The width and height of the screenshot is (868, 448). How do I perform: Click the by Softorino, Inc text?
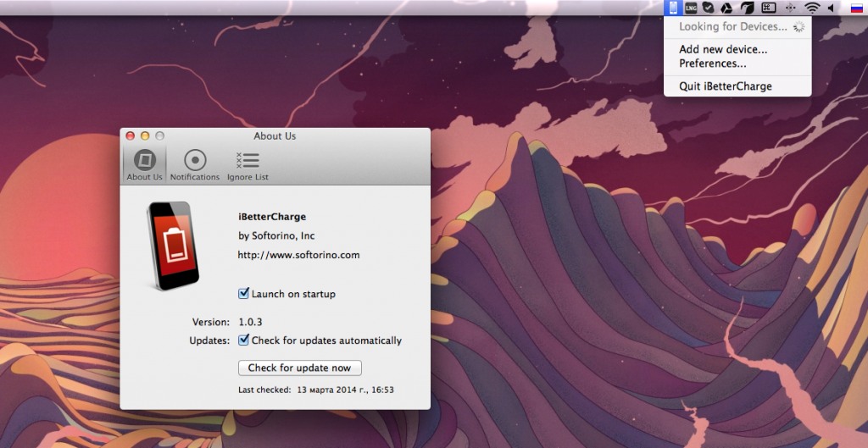(276, 235)
